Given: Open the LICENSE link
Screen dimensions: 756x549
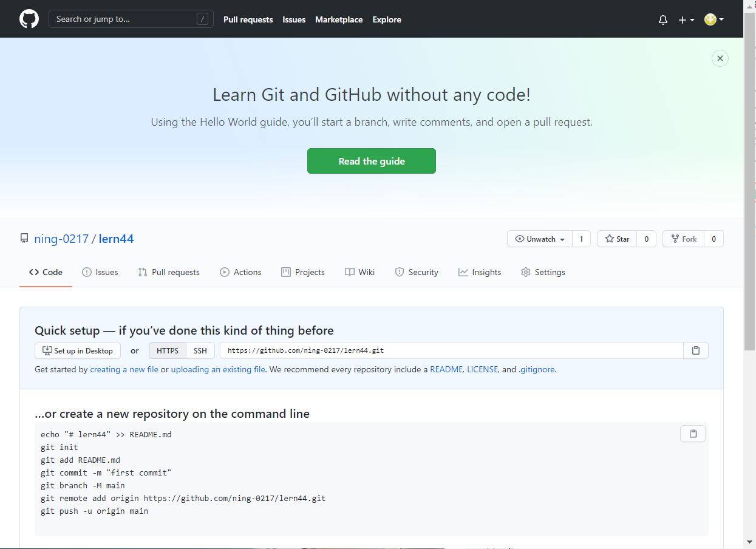Looking at the screenshot, I should (x=483, y=369).
